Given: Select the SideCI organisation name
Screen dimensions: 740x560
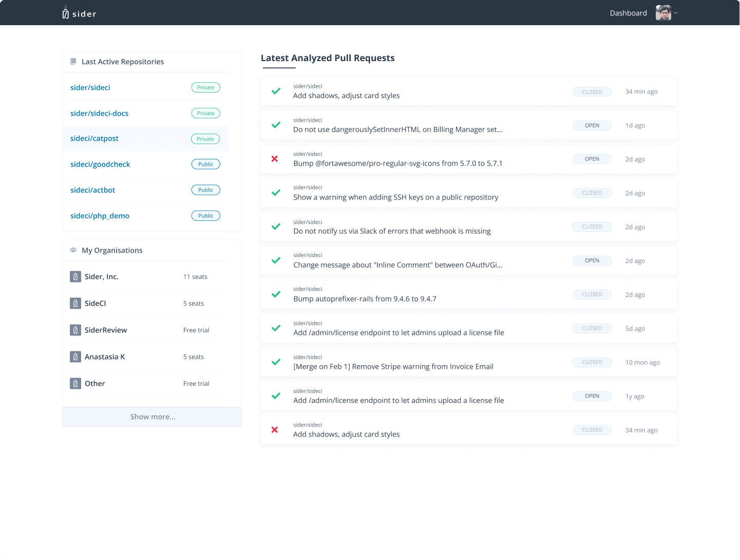Looking at the screenshot, I should tap(96, 304).
